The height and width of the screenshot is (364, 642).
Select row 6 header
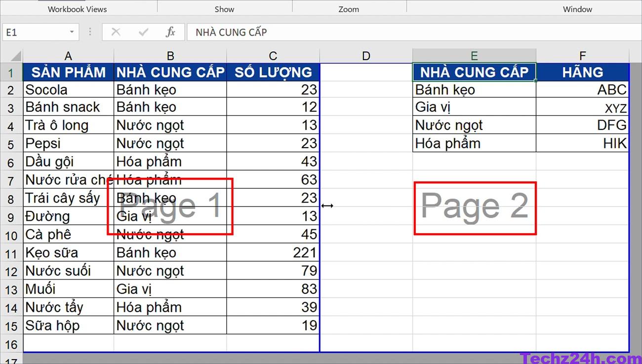11,162
